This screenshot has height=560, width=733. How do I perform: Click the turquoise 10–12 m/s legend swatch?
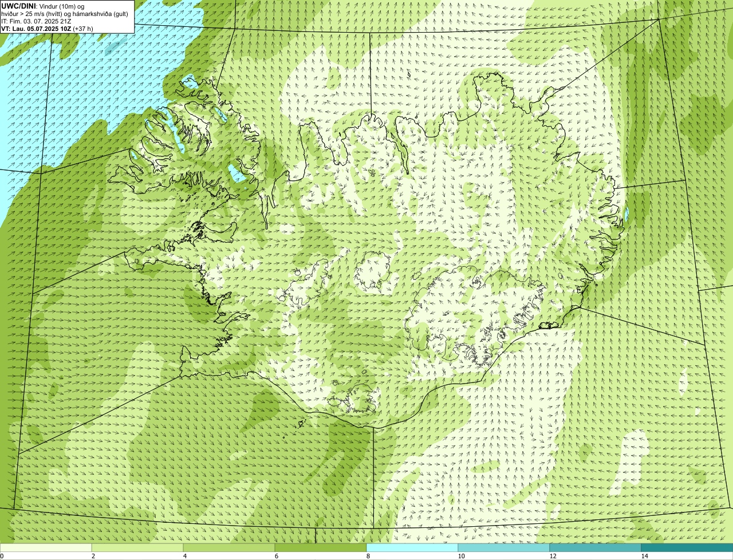[x=504, y=547]
